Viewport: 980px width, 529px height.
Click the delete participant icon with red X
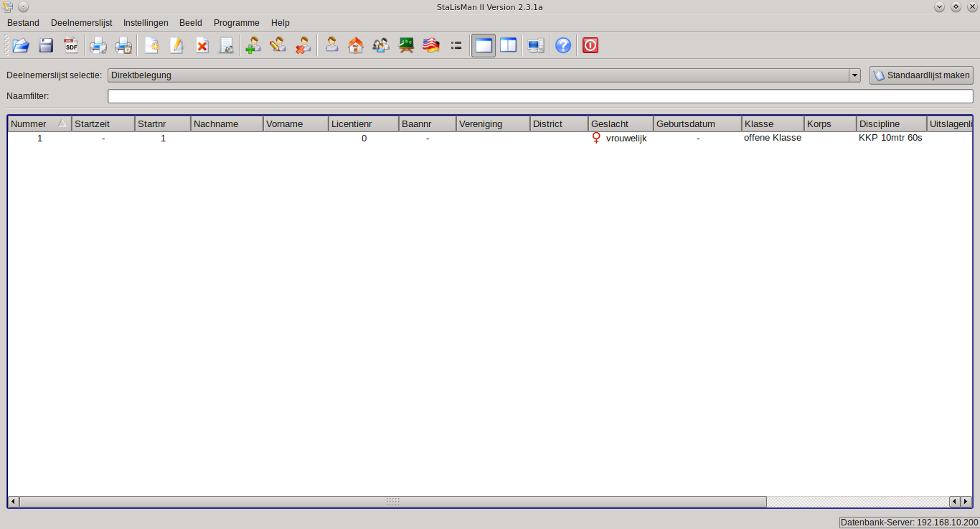click(303, 46)
